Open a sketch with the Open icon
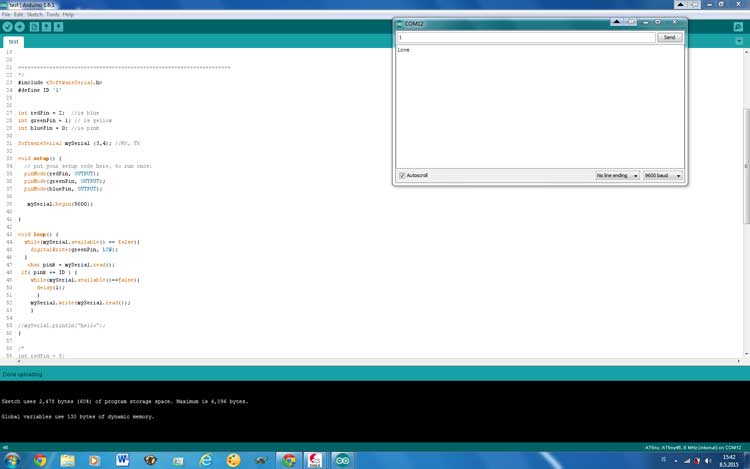750x469 pixels. click(46, 27)
